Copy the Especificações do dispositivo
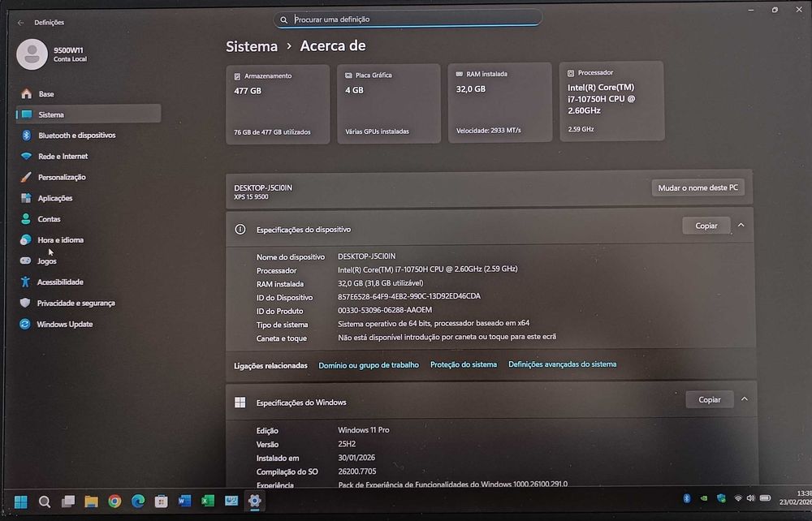This screenshot has width=812, height=521. click(706, 226)
